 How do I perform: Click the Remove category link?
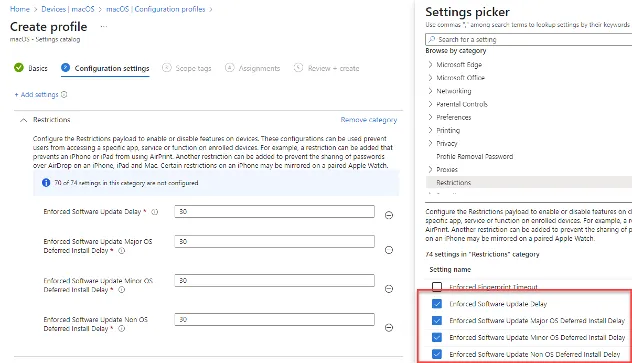click(369, 120)
